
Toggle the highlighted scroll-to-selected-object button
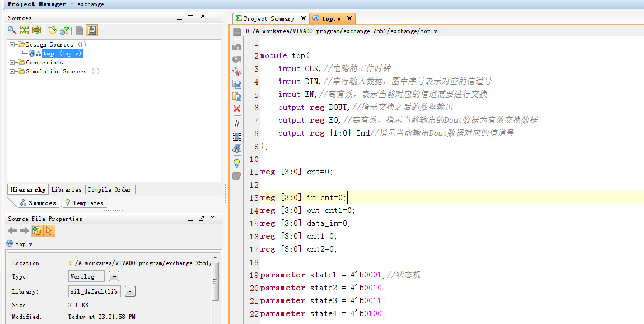tap(92, 30)
